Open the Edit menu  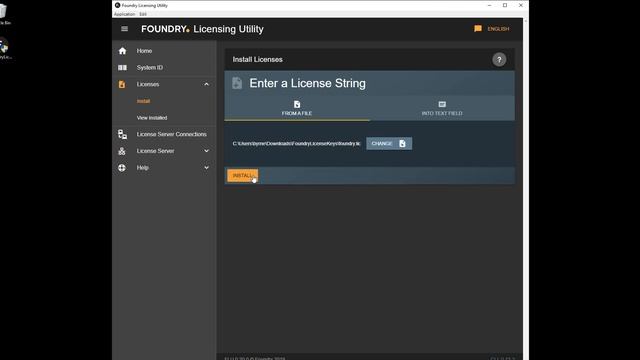pos(143,14)
